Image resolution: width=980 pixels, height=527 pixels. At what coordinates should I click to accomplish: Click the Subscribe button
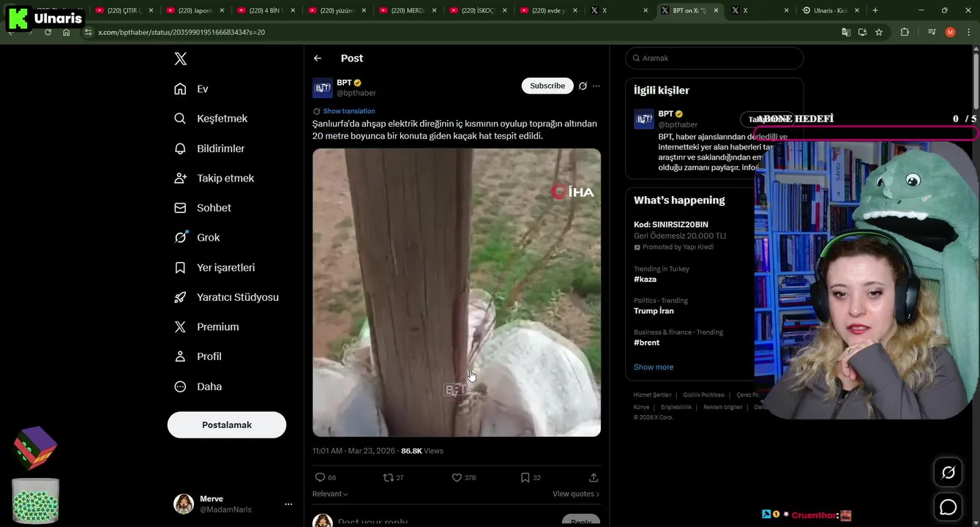click(547, 86)
